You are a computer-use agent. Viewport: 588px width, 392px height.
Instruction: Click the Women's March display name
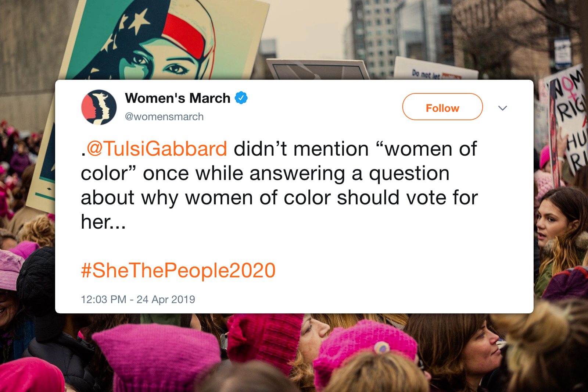178,98
